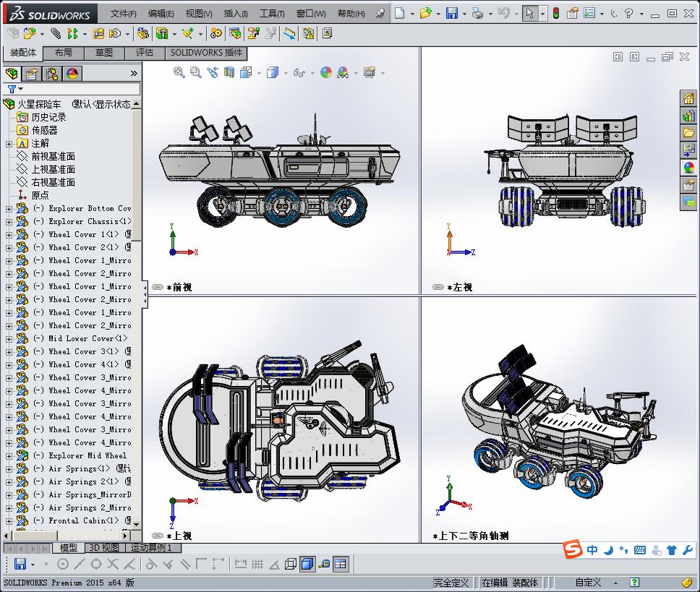
Task: Click the Assembly Features icon
Action: click(162, 33)
